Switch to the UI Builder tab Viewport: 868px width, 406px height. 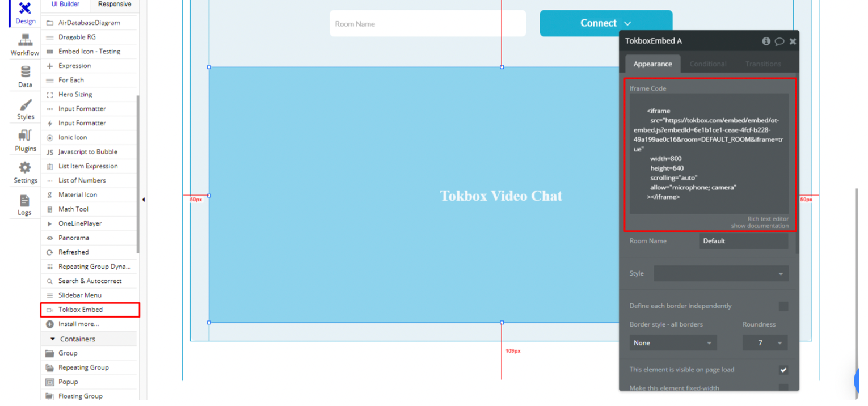66,5
